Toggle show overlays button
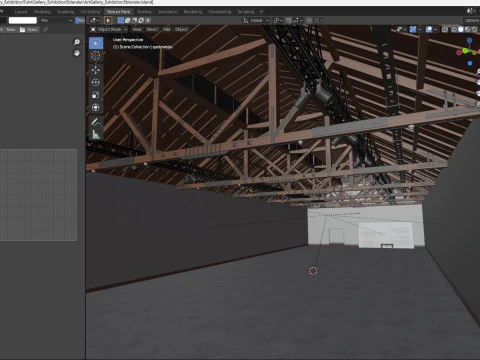480x360 pixels. [429, 30]
